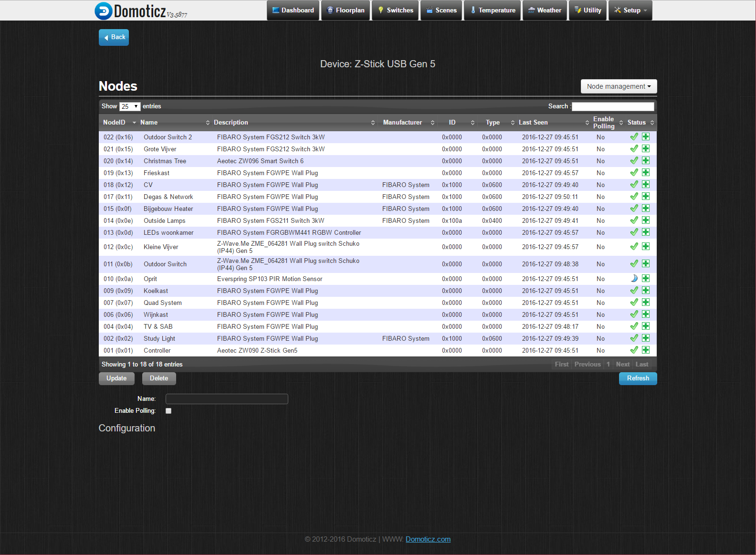This screenshot has width=756, height=555.
Task: Go to the Switches tab
Action: (x=395, y=10)
